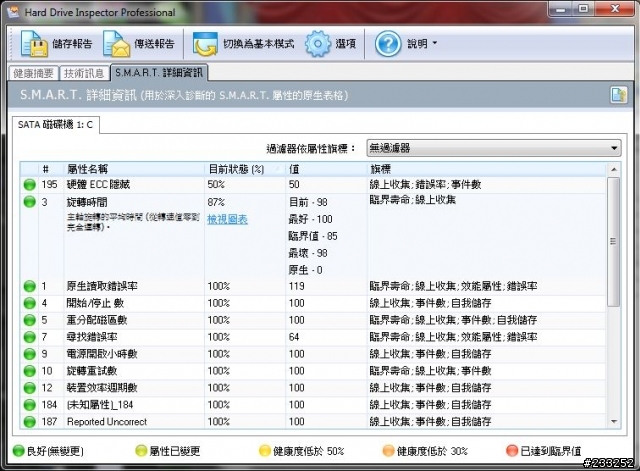Screen dimensions: 640x471
Task: Click the yellow 健康度低於 50% legend icon
Action: [265, 451]
